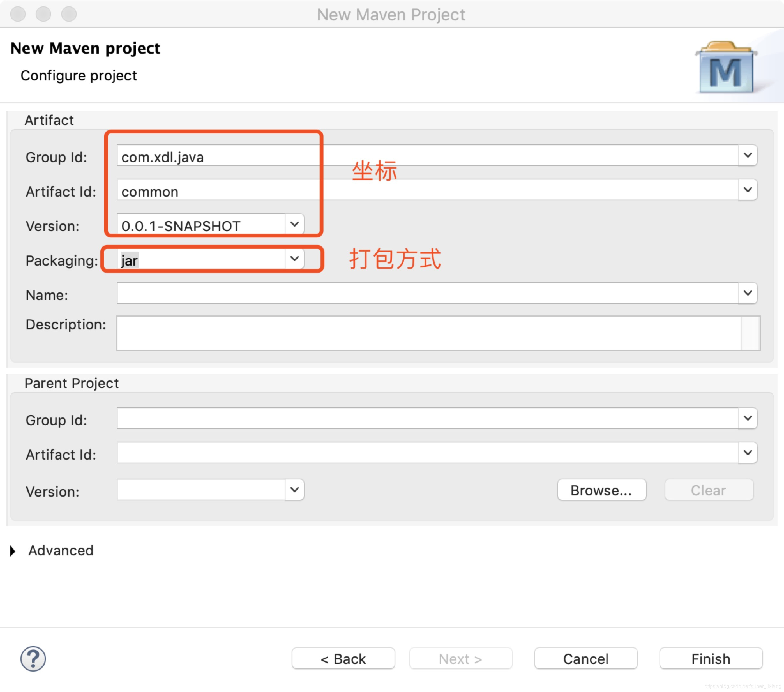The image size is (784, 692).
Task: Open the Parent Project Artifact Id dropdown arrow
Action: pyautogui.click(x=748, y=453)
